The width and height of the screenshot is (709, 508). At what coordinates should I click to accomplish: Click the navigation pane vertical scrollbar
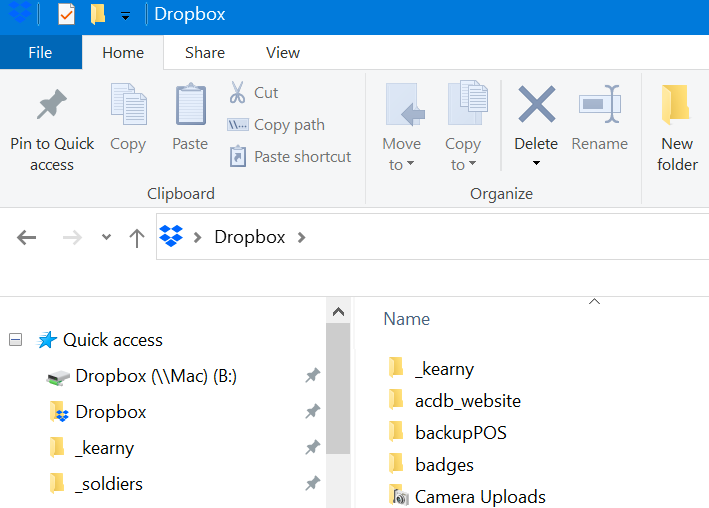pos(339,390)
